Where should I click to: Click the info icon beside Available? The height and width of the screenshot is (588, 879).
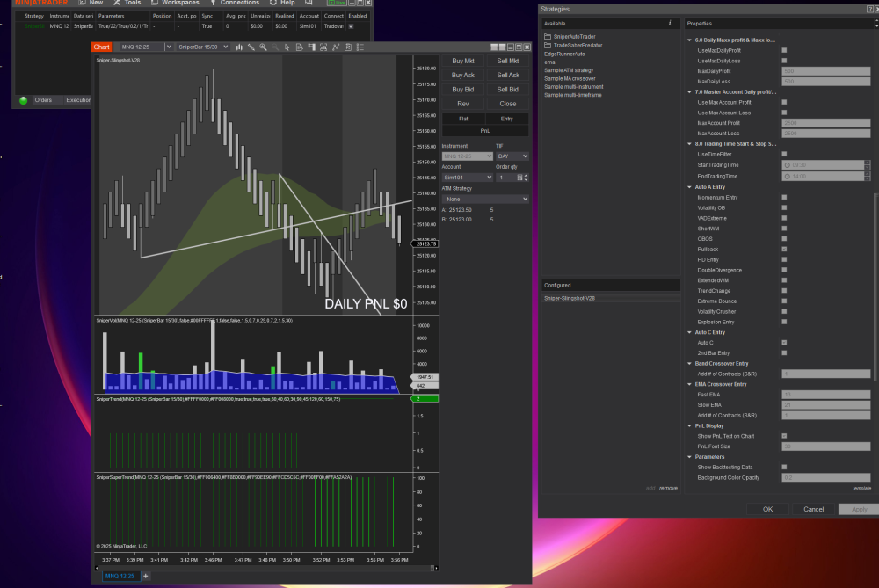670,23
